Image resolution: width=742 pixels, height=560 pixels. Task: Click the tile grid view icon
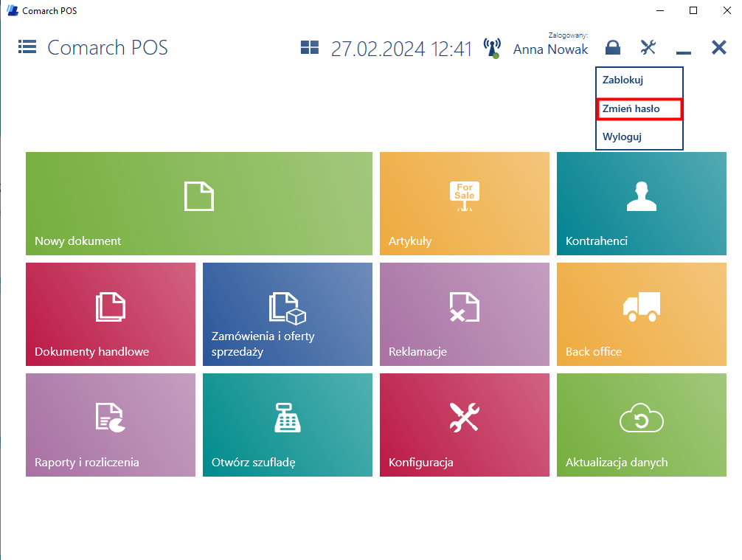tap(310, 47)
